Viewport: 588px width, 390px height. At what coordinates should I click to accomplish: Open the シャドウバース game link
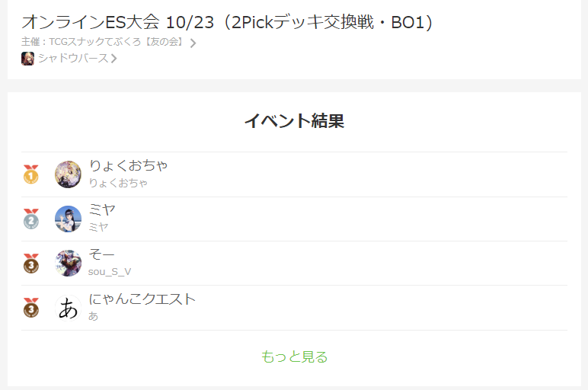[x=73, y=59]
